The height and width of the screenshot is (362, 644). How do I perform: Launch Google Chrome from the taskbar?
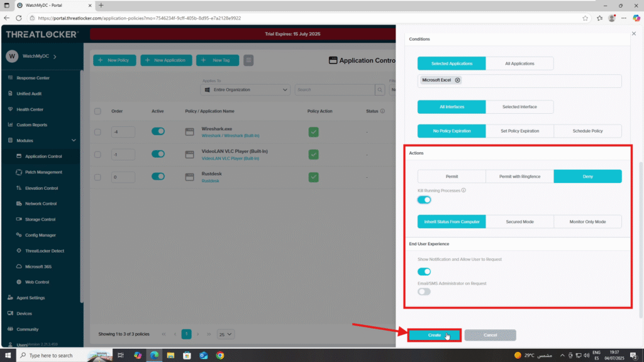point(220,356)
